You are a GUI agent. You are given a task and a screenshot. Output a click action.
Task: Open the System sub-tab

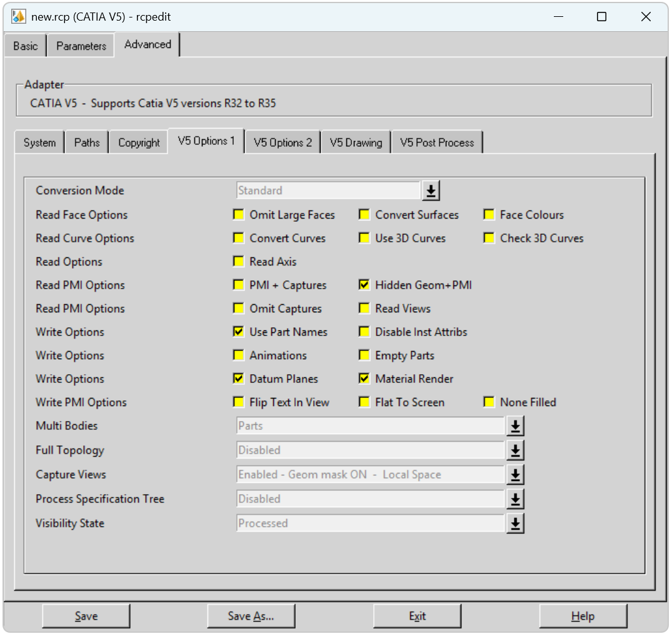(39, 142)
